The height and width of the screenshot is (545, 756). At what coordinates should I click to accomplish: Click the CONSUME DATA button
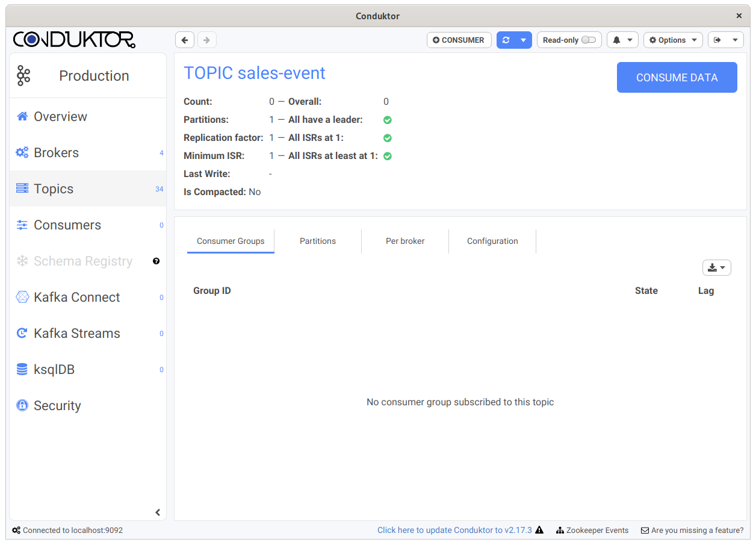677,78
